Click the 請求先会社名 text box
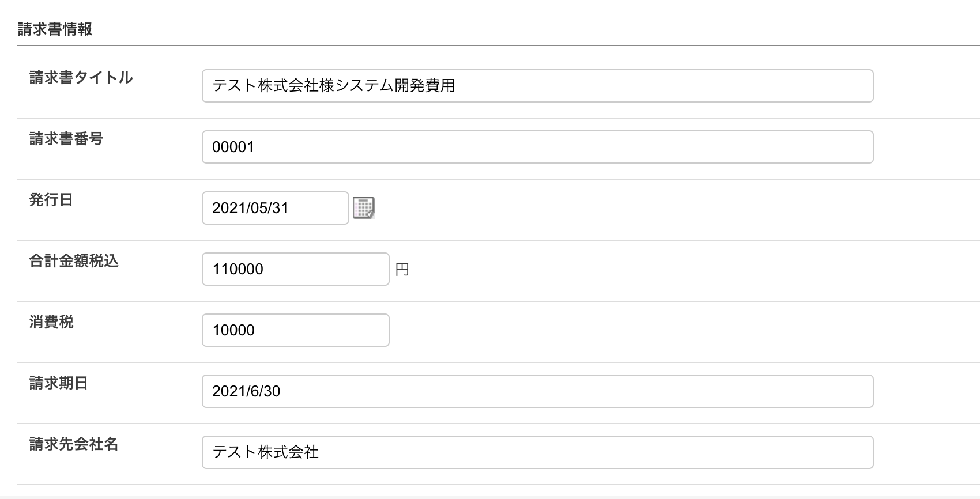 pyautogui.click(x=537, y=452)
